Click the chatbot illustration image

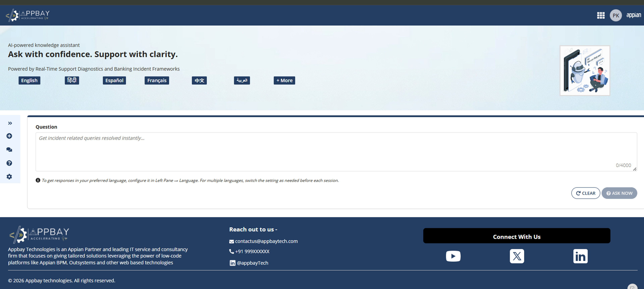pos(585,70)
